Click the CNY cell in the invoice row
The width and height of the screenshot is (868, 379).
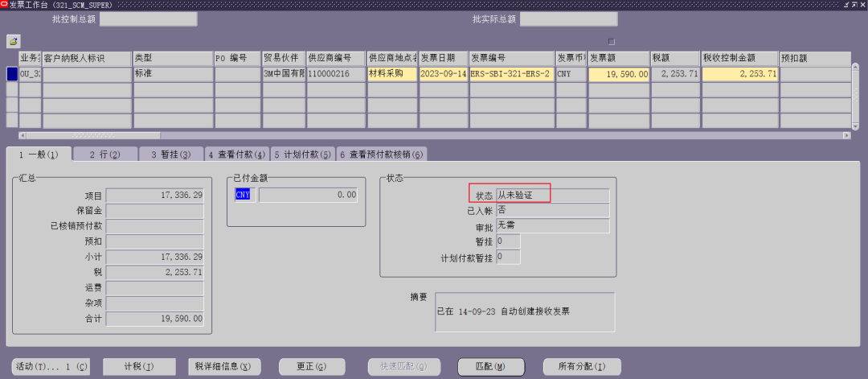[x=571, y=74]
